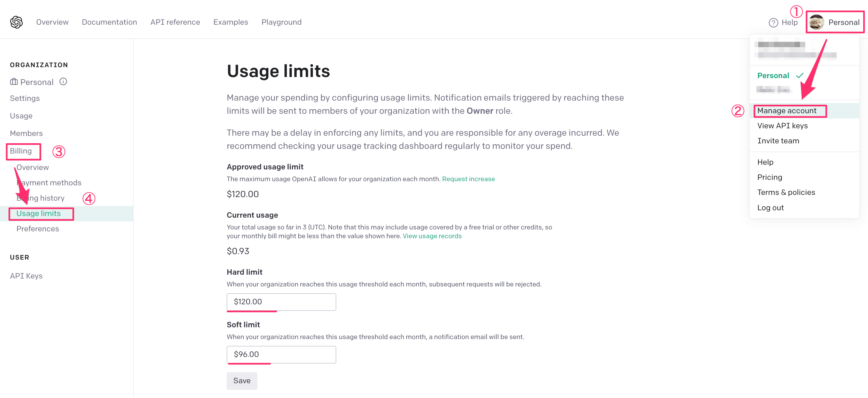Screen dimensions: 868x398
Task: Click Invite team in dropdown menu
Action: coord(778,141)
